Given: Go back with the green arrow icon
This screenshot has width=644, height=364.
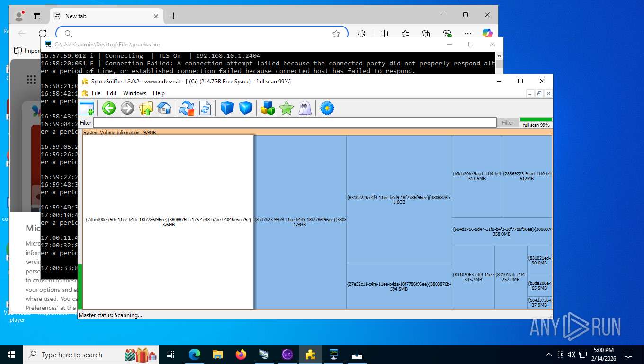Looking at the screenshot, I should coord(109,108).
